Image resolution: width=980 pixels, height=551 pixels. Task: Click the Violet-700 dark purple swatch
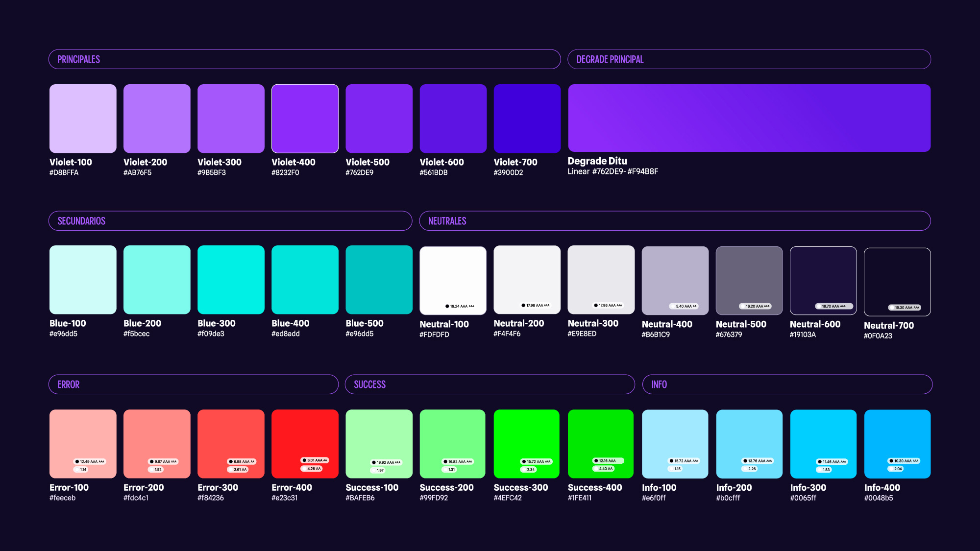[x=527, y=119]
